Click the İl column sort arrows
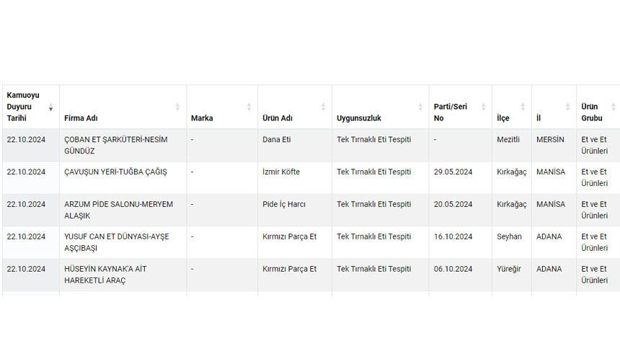Image resolution: width=620 pixels, height=364 pixels. [x=567, y=107]
